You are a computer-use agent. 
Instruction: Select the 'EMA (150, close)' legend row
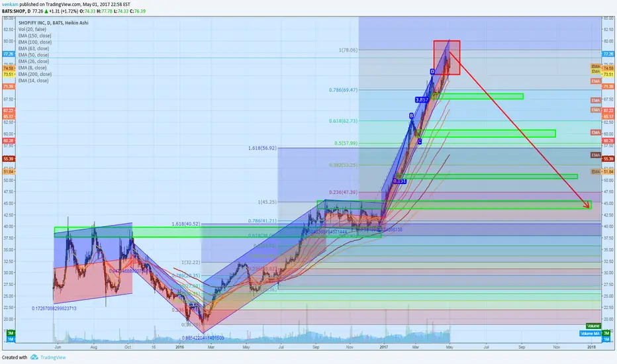[x=34, y=36]
